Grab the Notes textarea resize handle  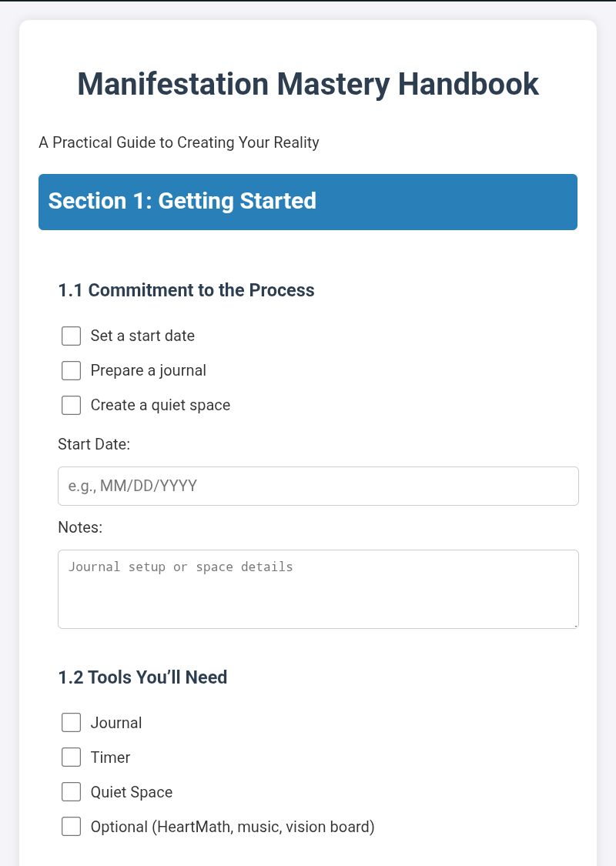(x=575, y=625)
